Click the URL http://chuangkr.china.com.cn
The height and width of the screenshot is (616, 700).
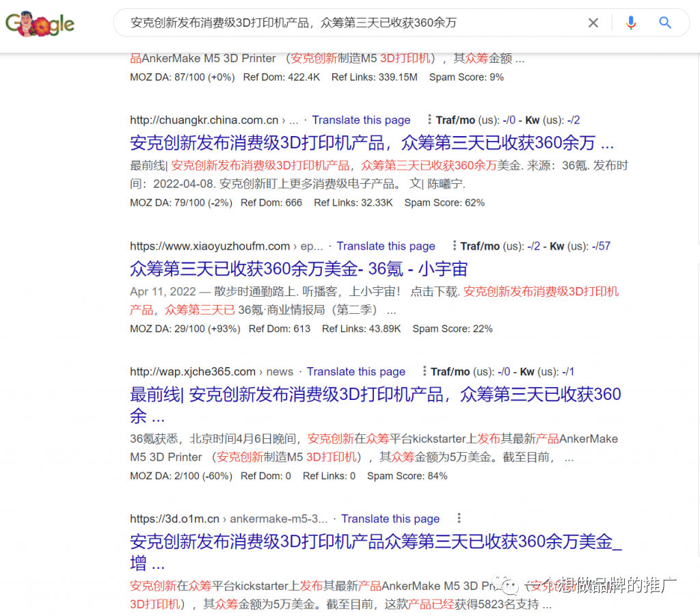(204, 120)
